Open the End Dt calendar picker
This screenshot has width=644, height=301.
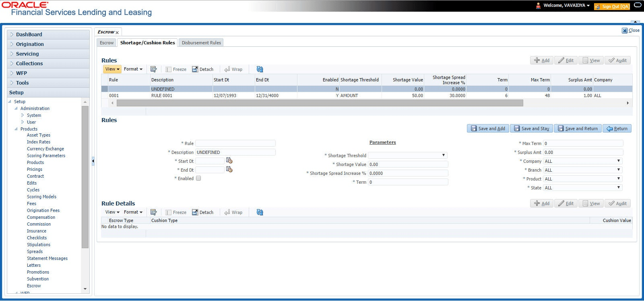[x=229, y=169]
